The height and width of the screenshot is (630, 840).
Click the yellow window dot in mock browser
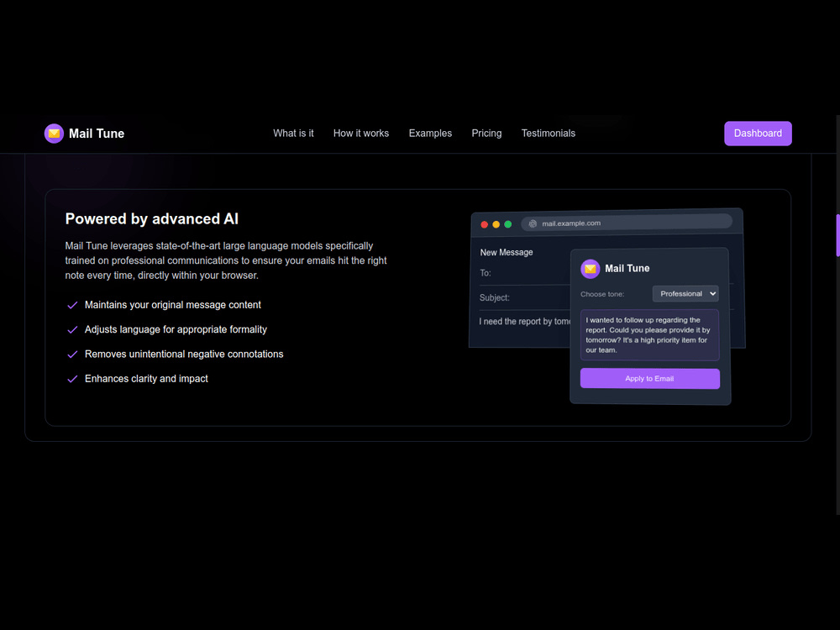(x=496, y=224)
